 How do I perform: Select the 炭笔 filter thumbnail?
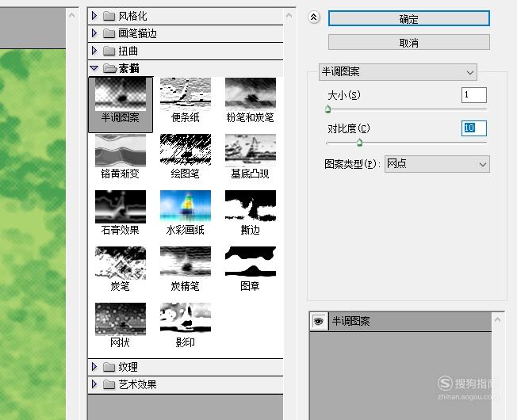121,263
